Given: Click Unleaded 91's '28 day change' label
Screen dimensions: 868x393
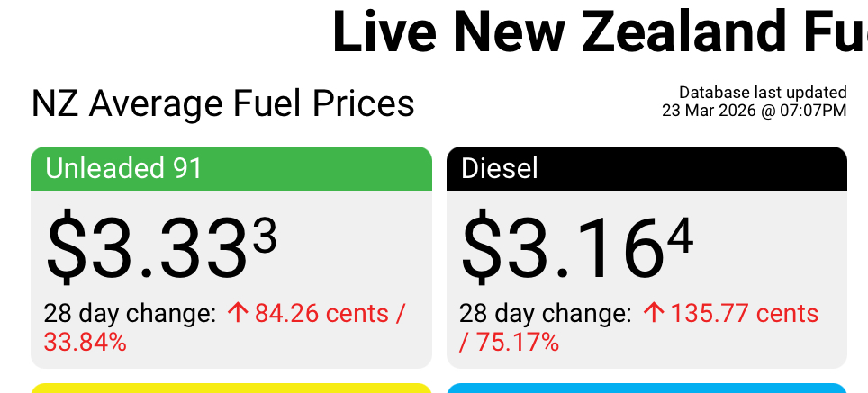Looking at the screenshot, I should [x=130, y=313].
